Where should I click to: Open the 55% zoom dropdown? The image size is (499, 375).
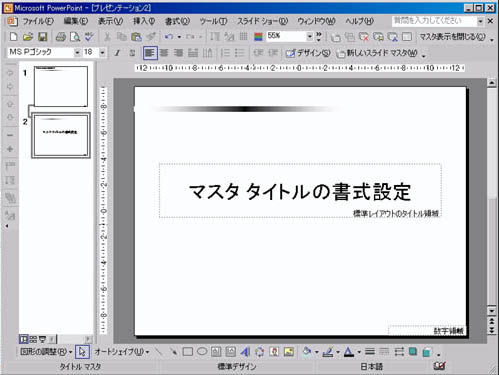[310, 36]
